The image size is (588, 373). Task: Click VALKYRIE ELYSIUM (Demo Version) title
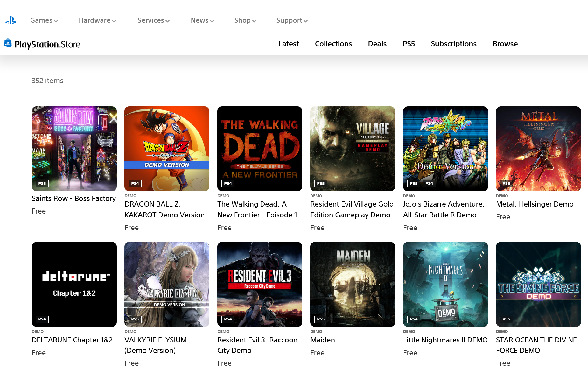pos(156,345)
